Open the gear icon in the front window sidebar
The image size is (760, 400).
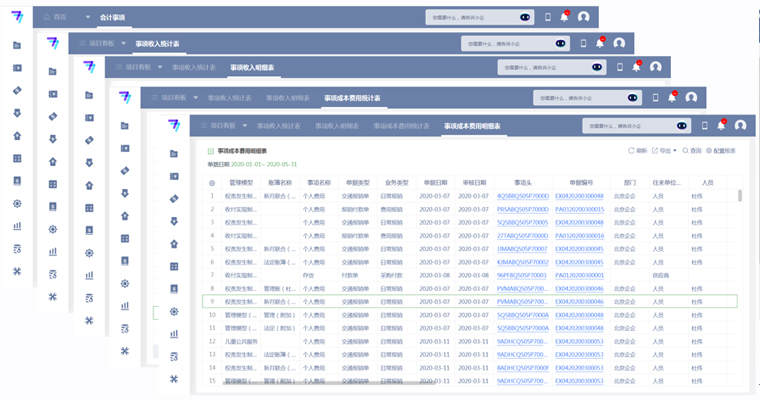coord(174,312)
